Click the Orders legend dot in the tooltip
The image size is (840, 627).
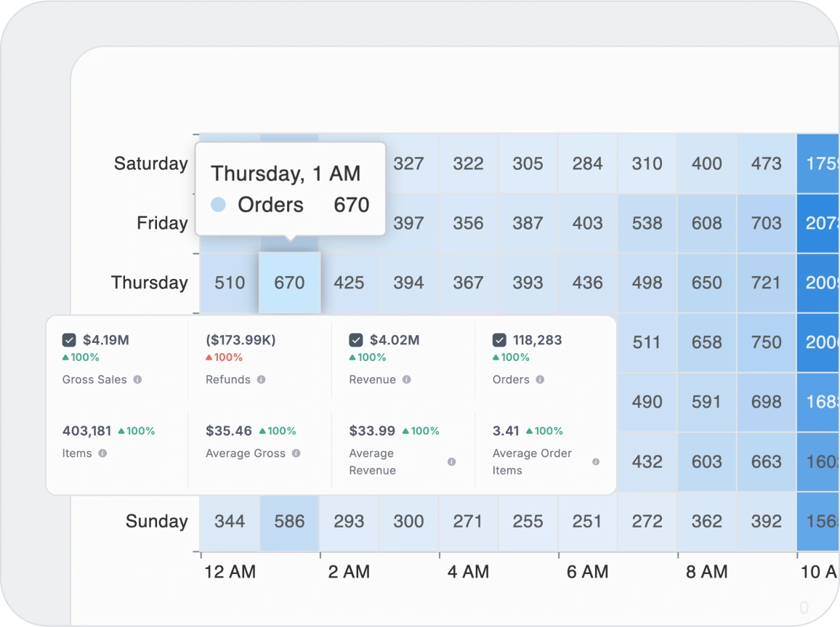(217, 205)
